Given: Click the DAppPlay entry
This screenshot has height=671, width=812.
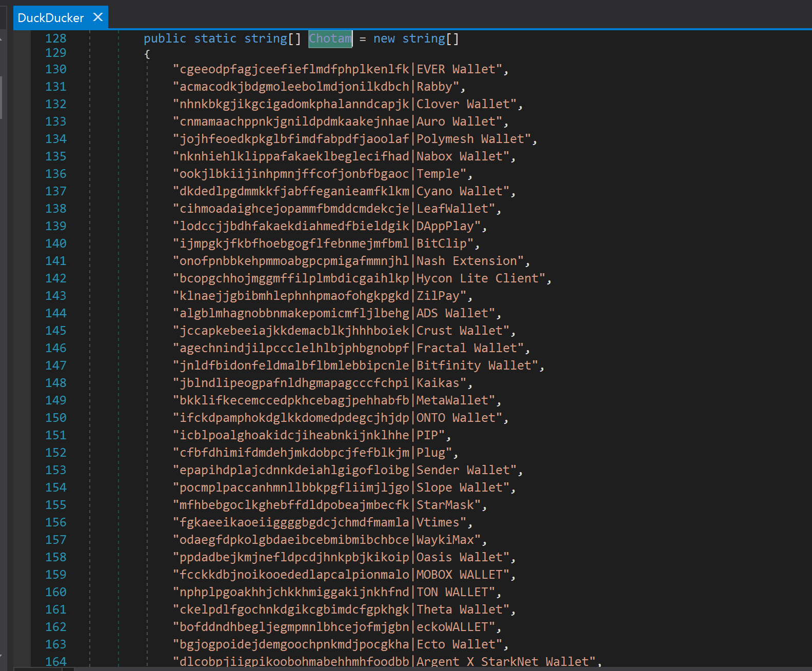Looking at the screenshot, I should click(x=330, y=226).
